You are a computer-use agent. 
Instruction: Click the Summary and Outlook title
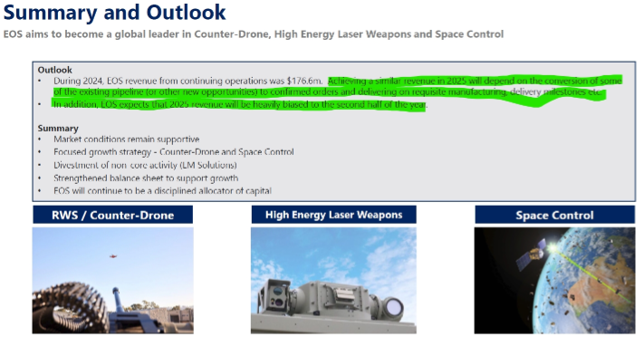click(115, 13)
